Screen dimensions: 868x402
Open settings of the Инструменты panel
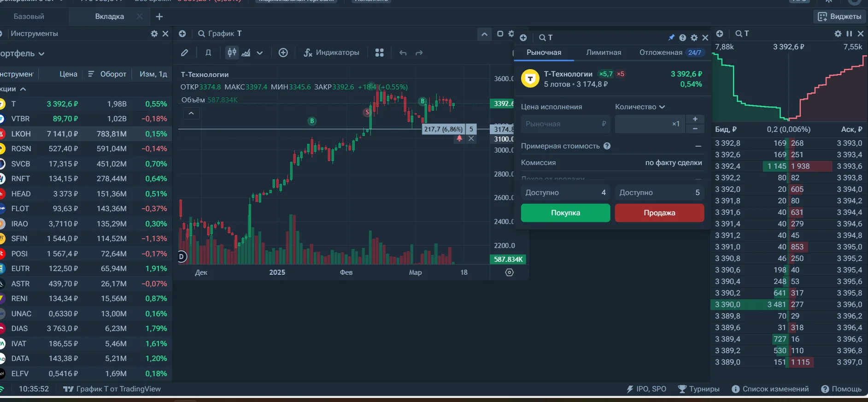154,34
